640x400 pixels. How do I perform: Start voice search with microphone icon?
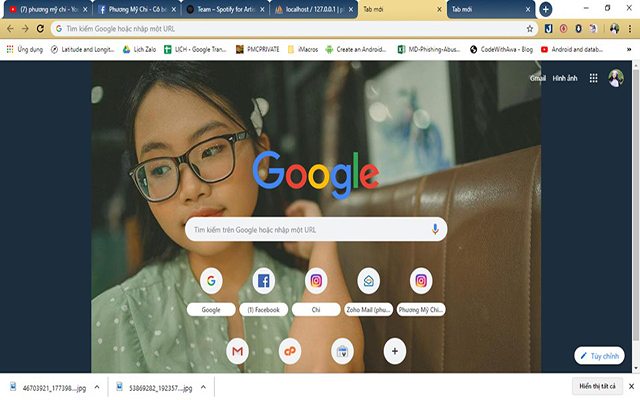[435, 229]
